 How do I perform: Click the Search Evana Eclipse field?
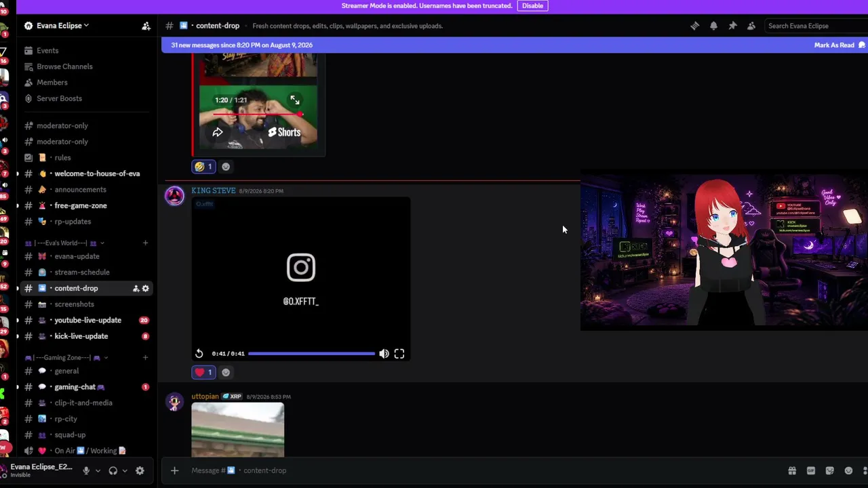click(816, 26)
